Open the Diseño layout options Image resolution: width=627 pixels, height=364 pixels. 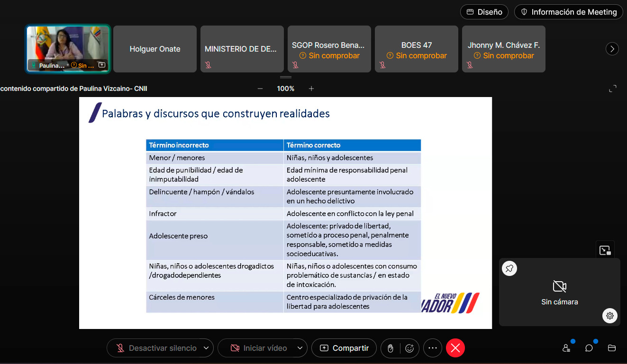click(x=484, y=12)
